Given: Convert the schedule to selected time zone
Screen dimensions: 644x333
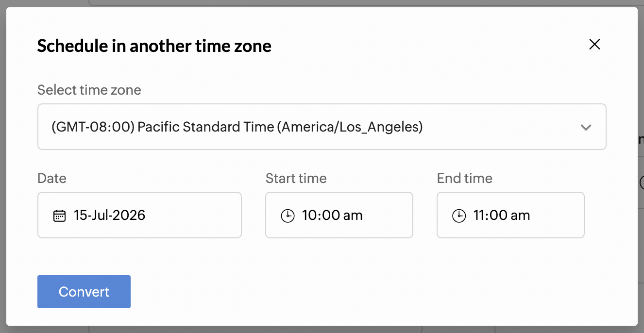Looking at the screenshot, I should point(84,292).
